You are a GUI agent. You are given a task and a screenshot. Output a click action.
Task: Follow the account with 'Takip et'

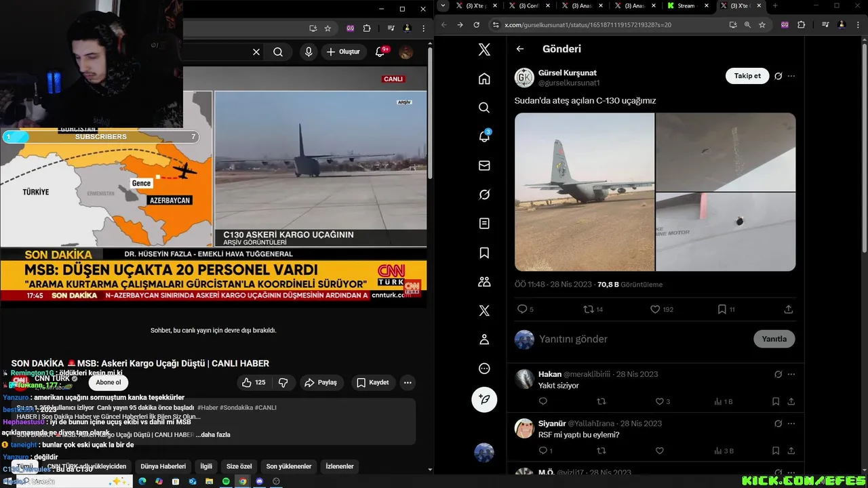tap(747, 76)
